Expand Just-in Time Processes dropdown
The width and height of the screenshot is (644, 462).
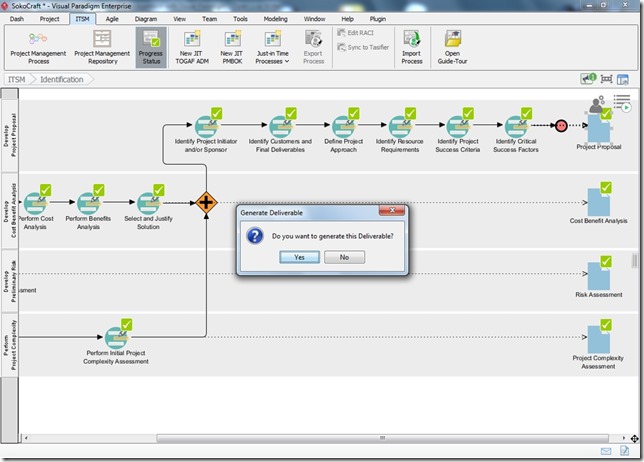tap(272, 48)
